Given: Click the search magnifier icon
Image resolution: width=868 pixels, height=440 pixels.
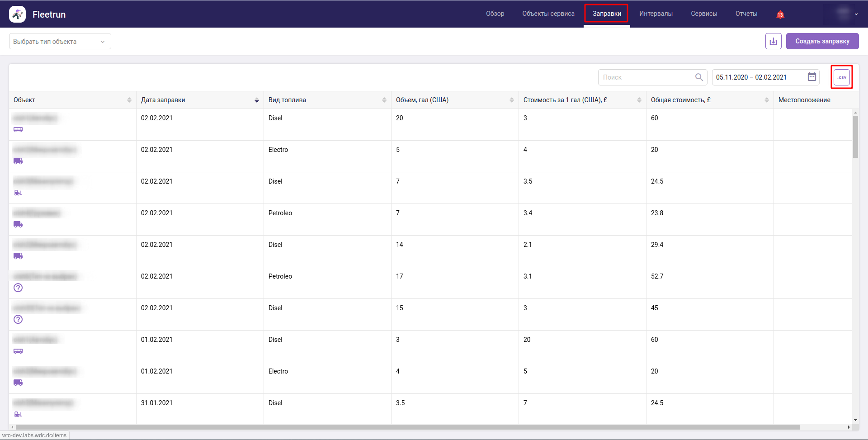Looking at the screenshot, I should coord(698,77).
